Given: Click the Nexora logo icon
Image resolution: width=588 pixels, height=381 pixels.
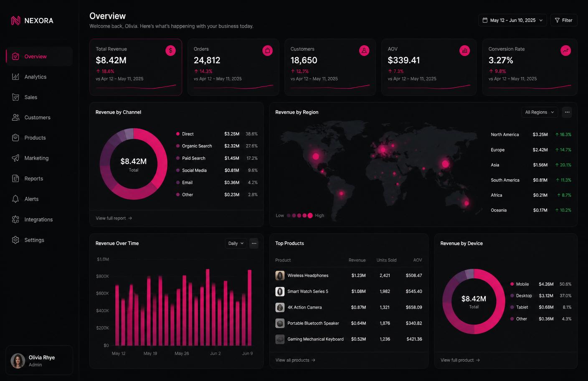Looking at the screenshot, I should click(x=15, y=20).
